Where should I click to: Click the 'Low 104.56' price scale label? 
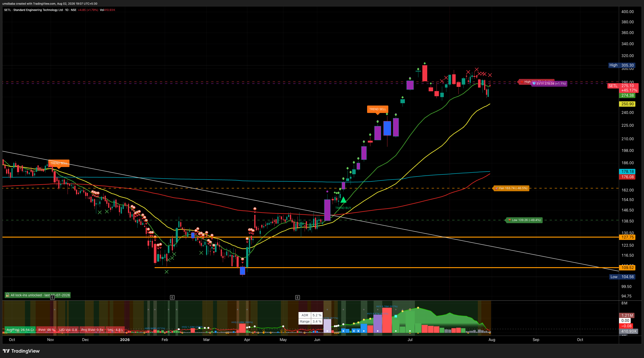click(622, 277)
